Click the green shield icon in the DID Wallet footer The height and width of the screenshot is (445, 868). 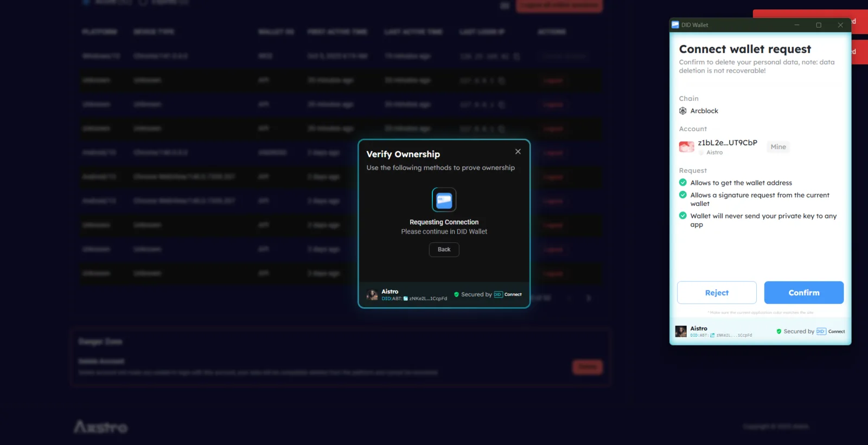(779, 331)
